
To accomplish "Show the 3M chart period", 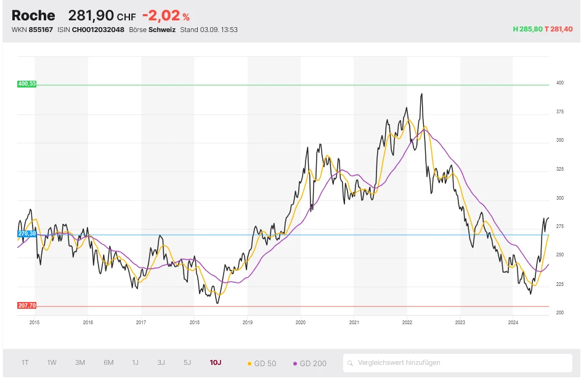I will (80, 362).
